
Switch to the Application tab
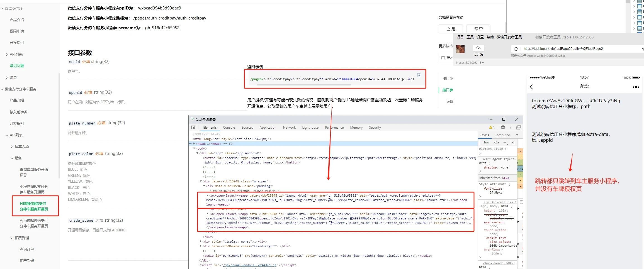click(x=268, y=128)
